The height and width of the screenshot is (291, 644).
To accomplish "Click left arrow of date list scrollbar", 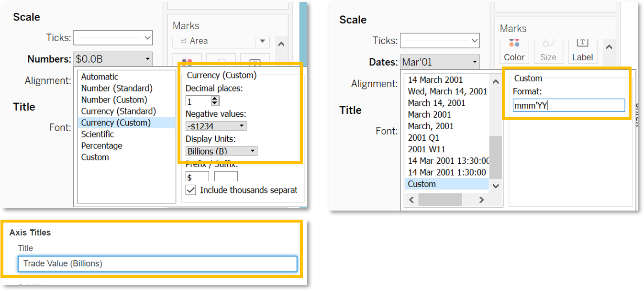I will 411,200.
